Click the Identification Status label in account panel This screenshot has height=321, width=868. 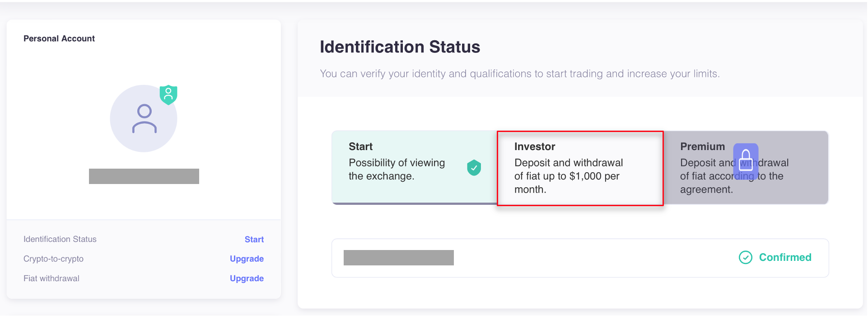[x=60, y=239]
